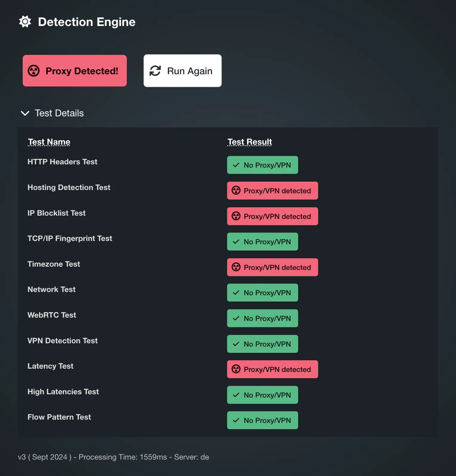
Task: Click No Proxy/VPN text for WebRTC Test
Action: [x=267, y=318]
